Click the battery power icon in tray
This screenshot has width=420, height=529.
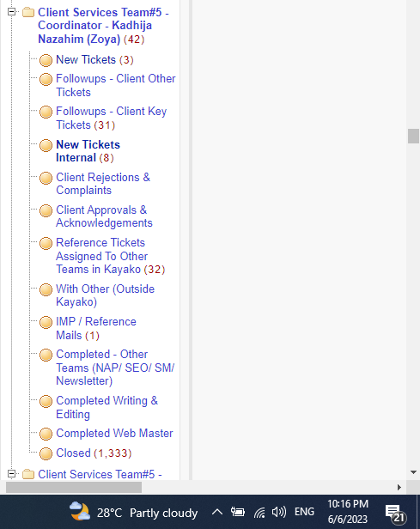tap(238, 512)
